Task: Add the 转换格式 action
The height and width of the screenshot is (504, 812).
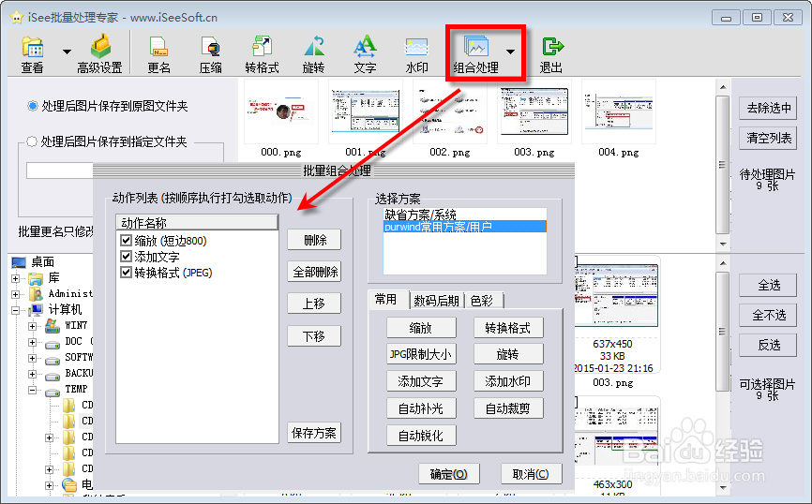Action: pos(508,328)
